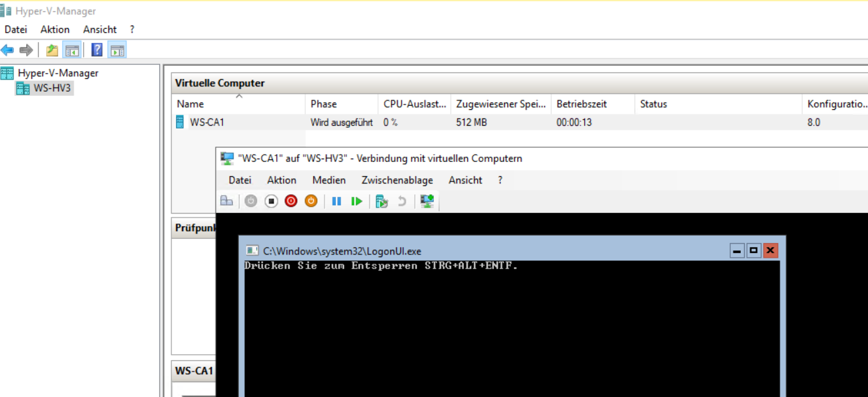This screenshot has height=397, width=868.
Task: Select Hyper-V-Manager root tree node
Action: pyautogui.click(x=58, y=73)
